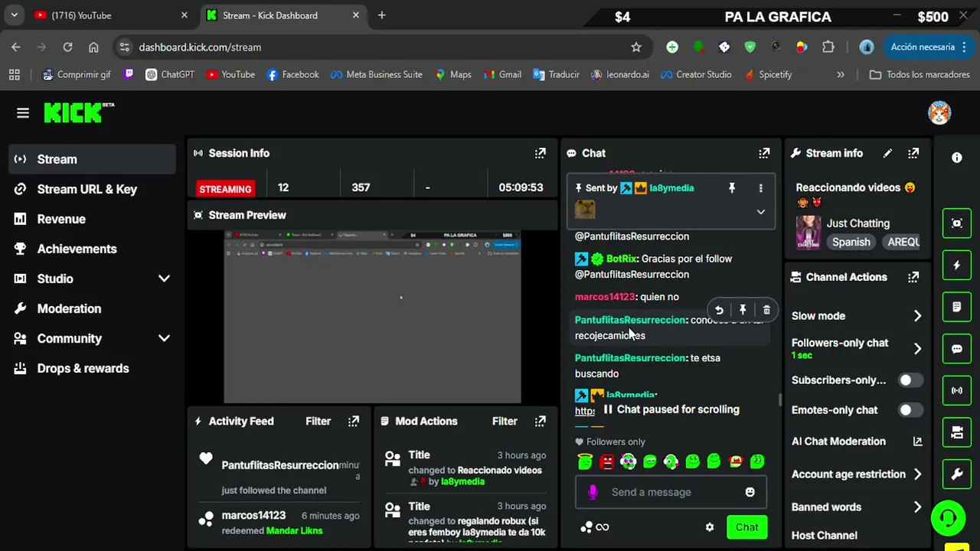Click la8ymedia link in Mod Actions
Viewport: 980px width, 551px height.
(462, 481)
